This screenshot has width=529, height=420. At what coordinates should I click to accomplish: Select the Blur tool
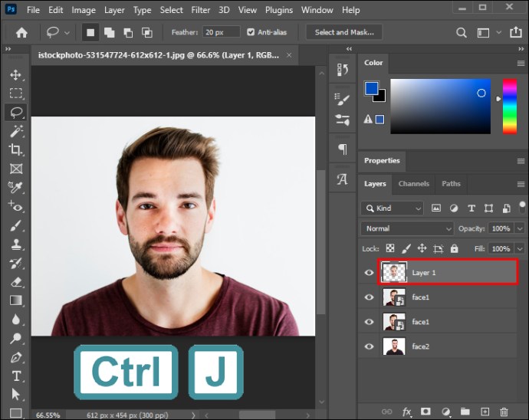[15, 319]
